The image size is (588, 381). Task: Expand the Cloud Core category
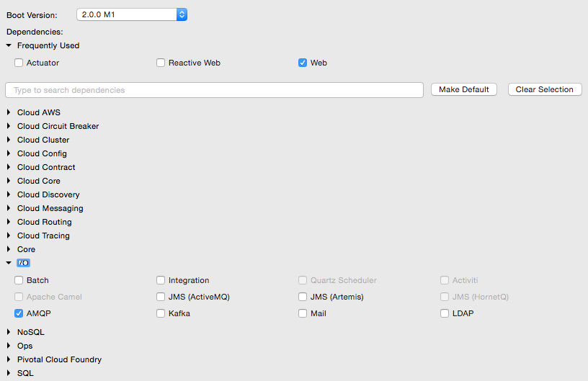click(x=9, y=181)
